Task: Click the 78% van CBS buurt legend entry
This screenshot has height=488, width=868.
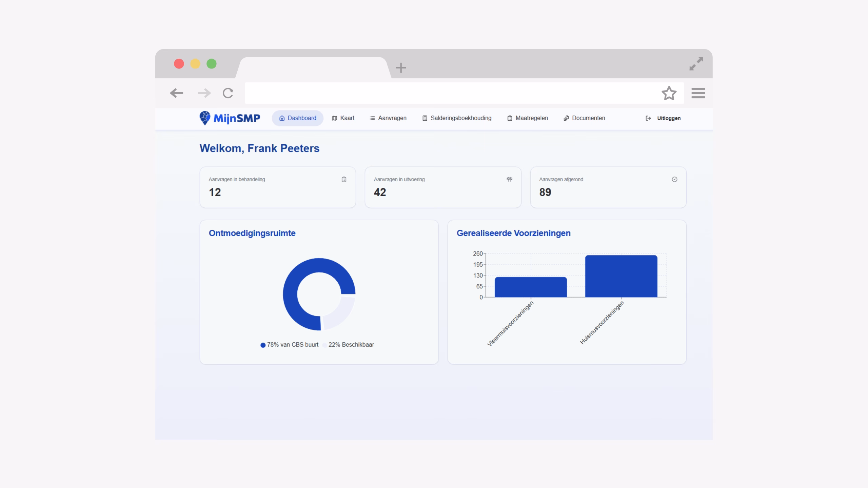Action: click(289, 345)
